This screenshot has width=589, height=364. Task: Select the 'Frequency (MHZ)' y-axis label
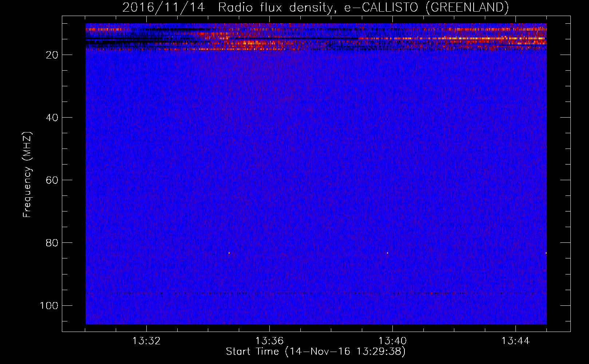pyautogui.click(x=27, y=174)
